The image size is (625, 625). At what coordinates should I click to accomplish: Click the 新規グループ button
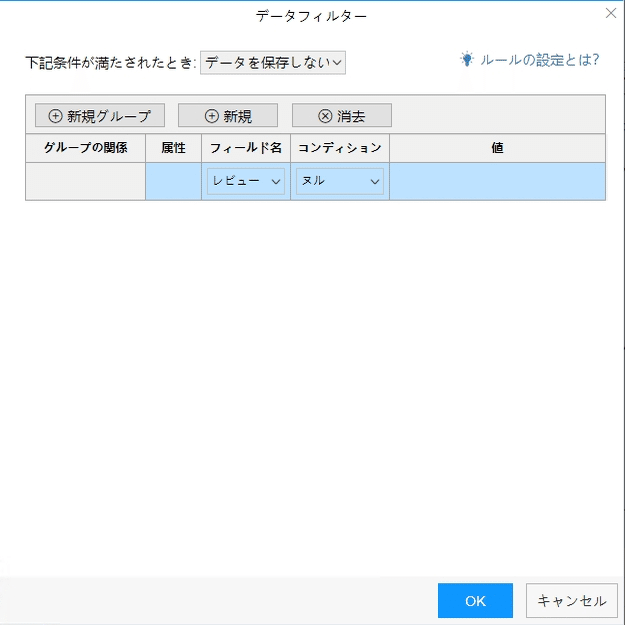(x=100, y=116)
